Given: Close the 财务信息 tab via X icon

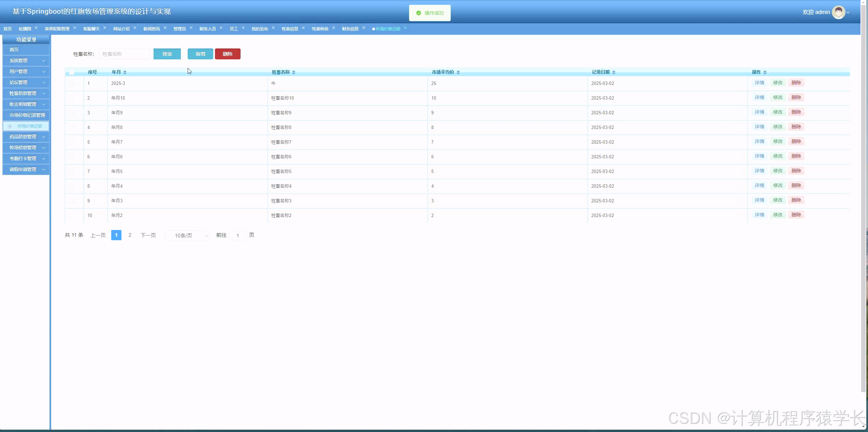Looking at the screenshot, I should point(364,28).
